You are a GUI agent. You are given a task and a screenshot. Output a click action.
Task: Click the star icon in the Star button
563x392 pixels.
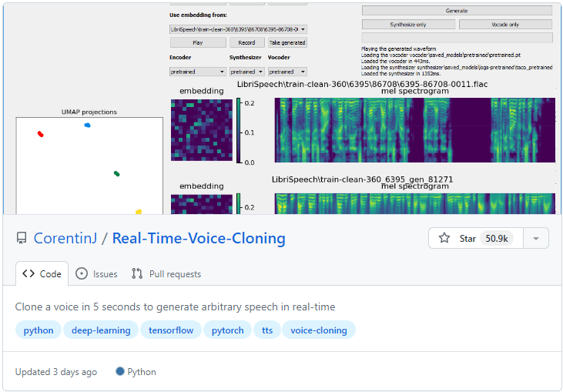444,238
